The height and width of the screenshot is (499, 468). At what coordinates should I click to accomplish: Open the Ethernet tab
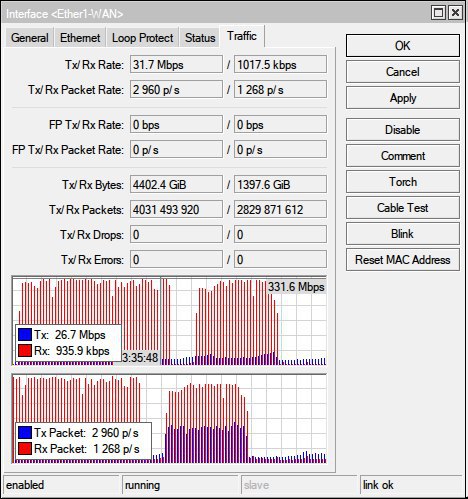[80, 38]
